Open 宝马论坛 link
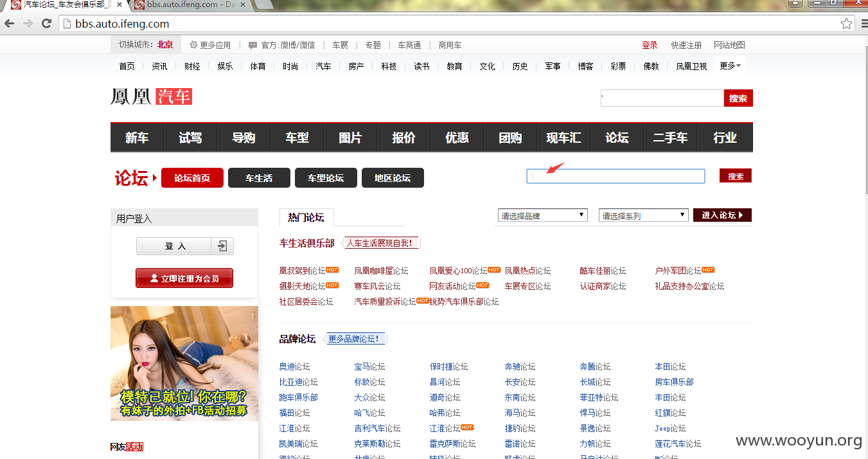The width and height of the screenshot is (868, 459). pos(369,366)
